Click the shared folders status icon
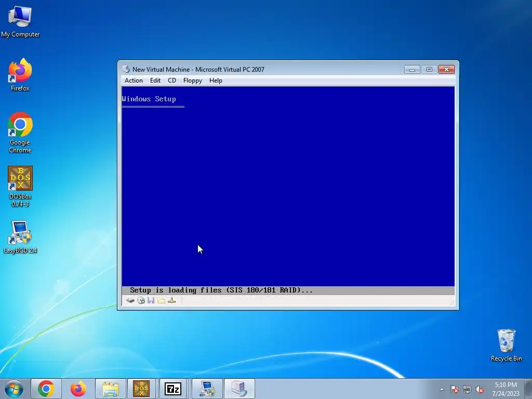 (161, 301)
